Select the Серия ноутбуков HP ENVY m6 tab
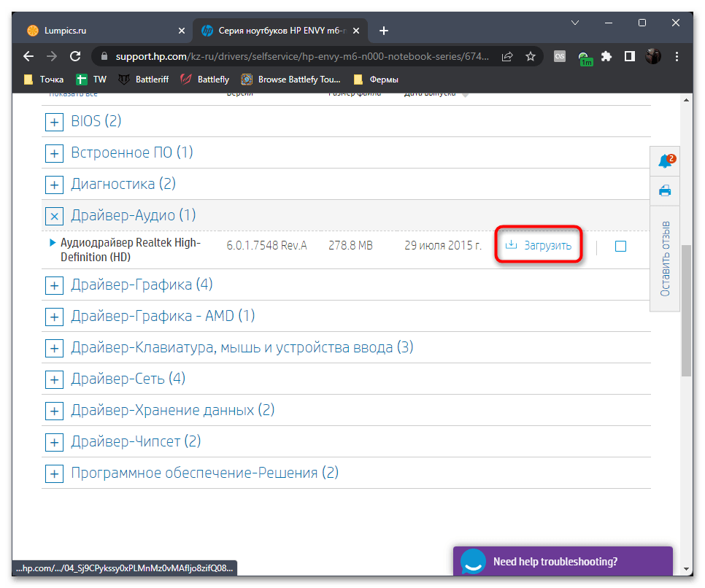 coord(280,31)
